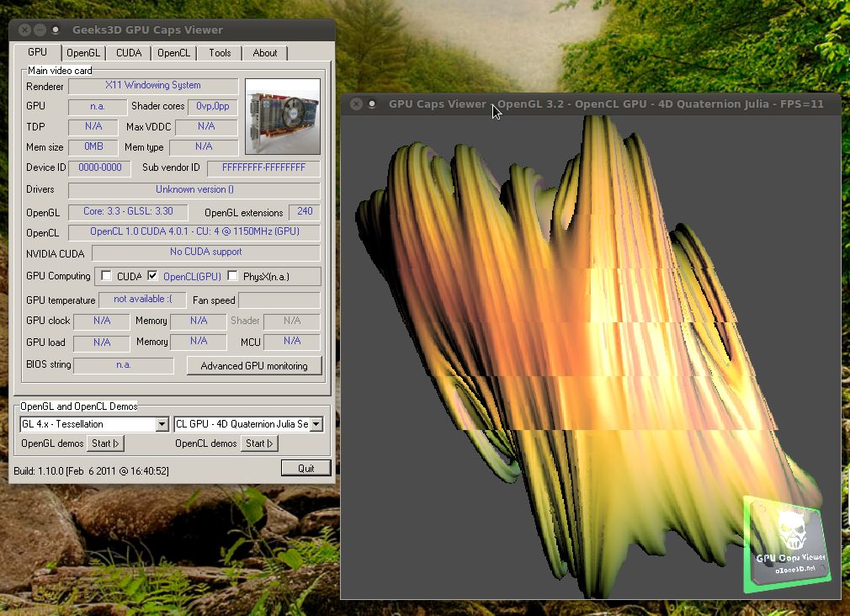Image resolution: width=850 pixels, height=616 pixels.
Task: Expand the GL 4.x - Tessellation dropdown
Action: [162, 424]
